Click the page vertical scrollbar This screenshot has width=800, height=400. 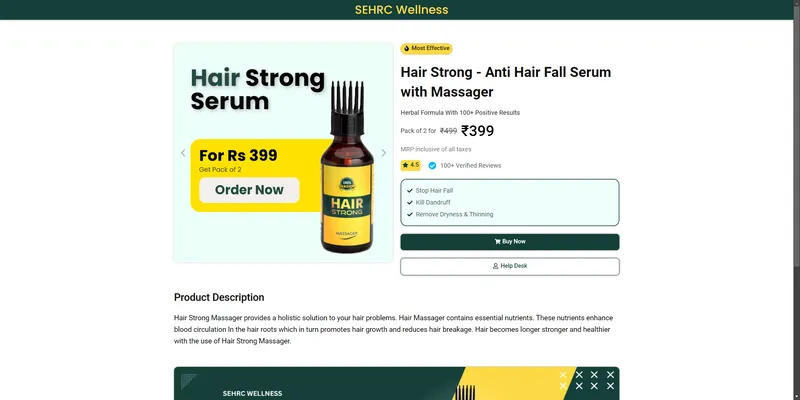[796, 200]
